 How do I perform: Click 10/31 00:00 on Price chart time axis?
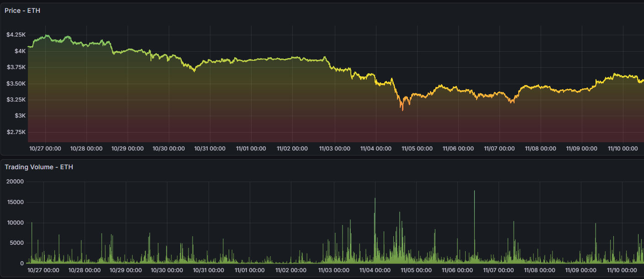[x=210, y=149]
